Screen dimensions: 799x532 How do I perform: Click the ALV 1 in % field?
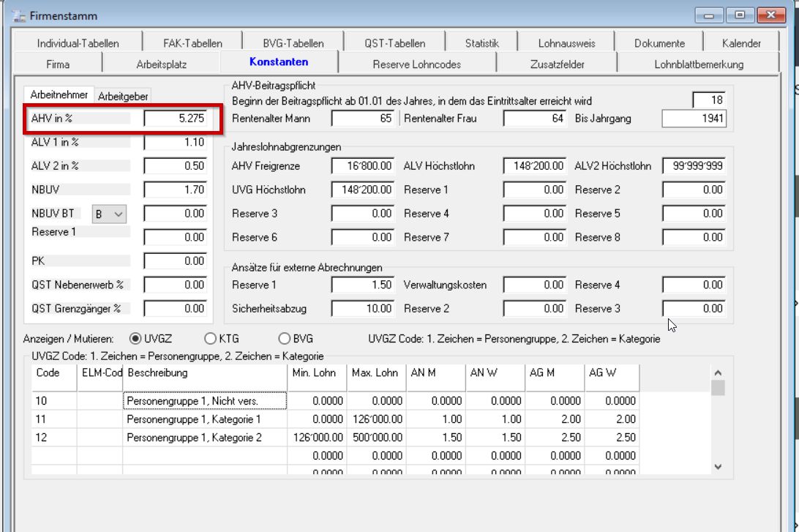[x=176, y=142]
